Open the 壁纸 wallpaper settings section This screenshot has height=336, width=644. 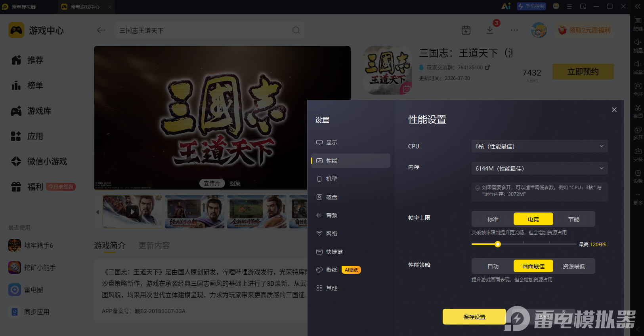coord(327,270)
